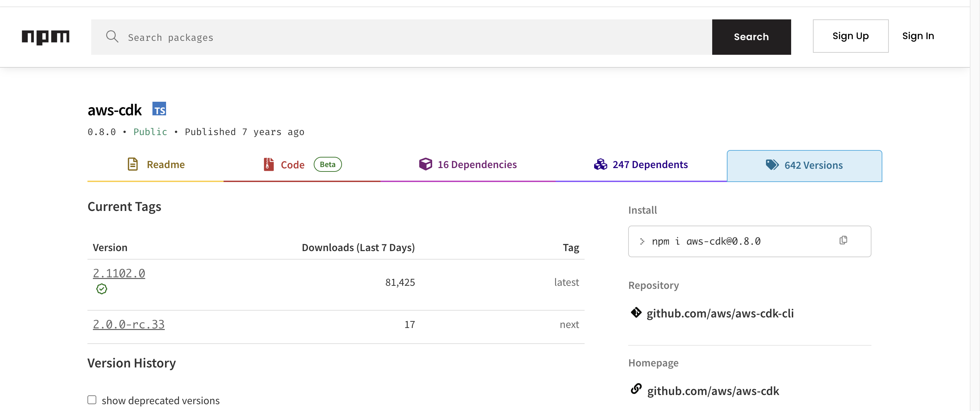This screenshot has height=411, width=980.
Task: Open version 2.0.0-rc.33 link
Action: tap(129, 324)
